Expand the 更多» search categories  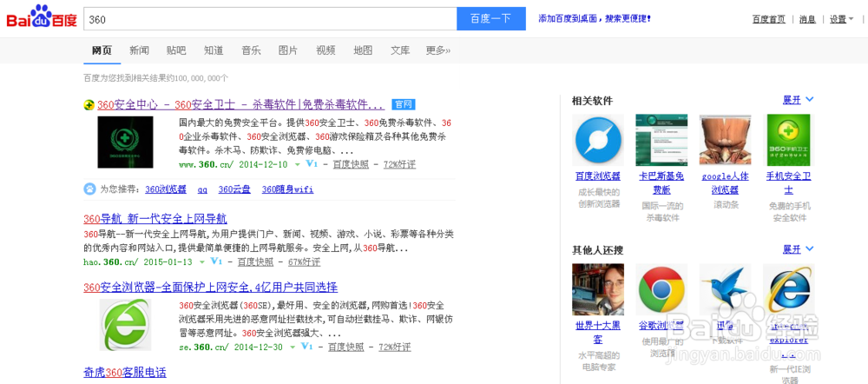(437, 50)
